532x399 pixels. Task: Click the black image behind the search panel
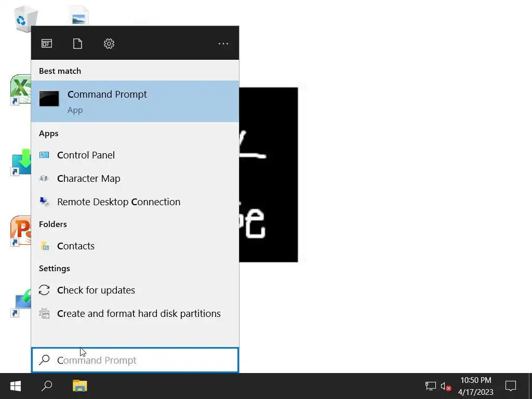point(269,175)
